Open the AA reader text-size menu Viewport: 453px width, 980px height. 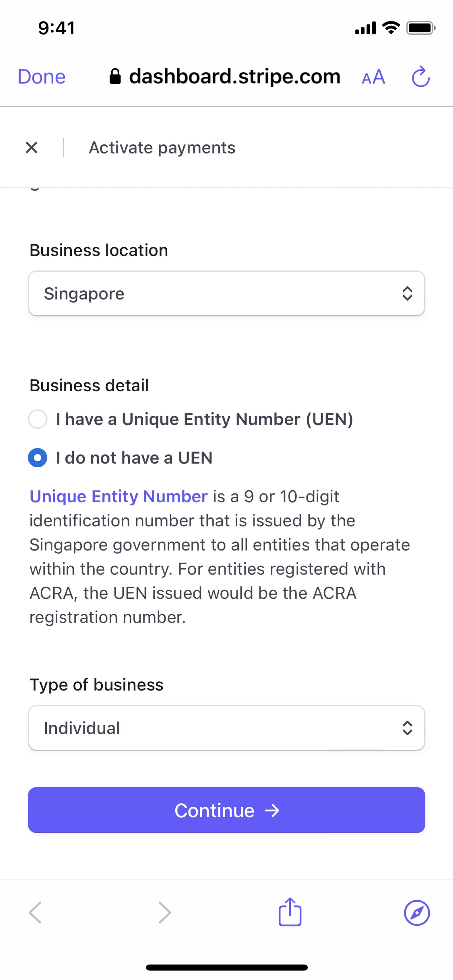coord(373,77)
